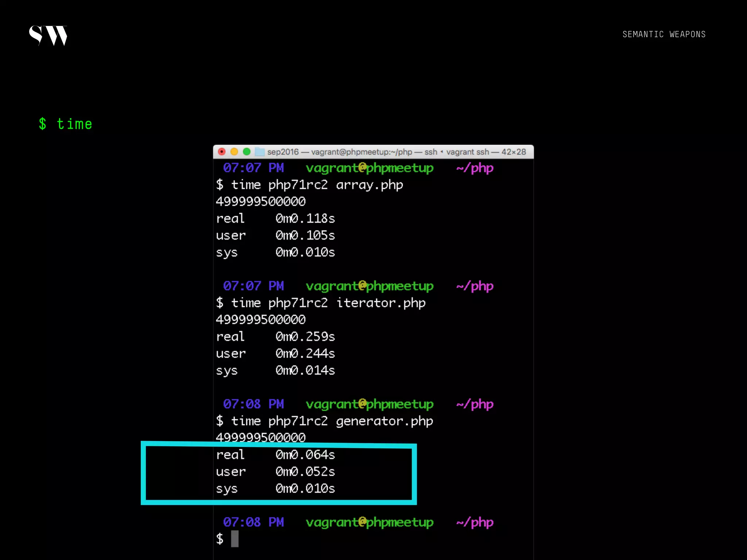
Task: Click the 'SEMANTIC WEAPONS' header text
Action: point(664,34)
